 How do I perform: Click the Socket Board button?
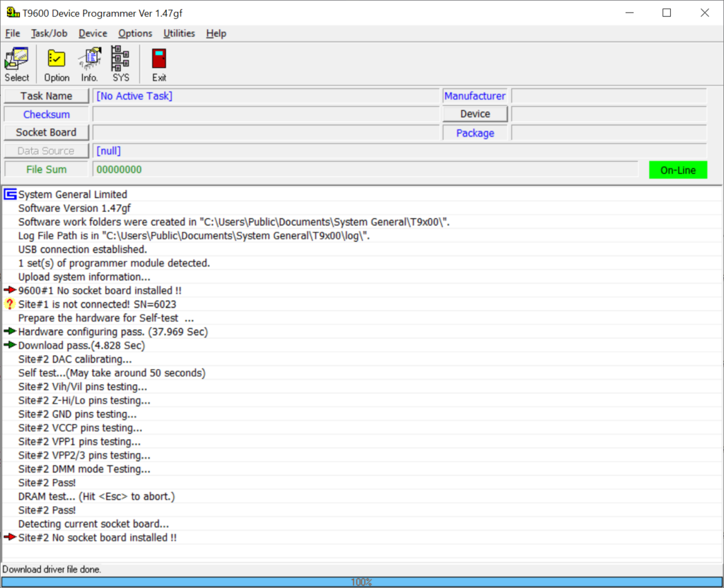(46, 132)
